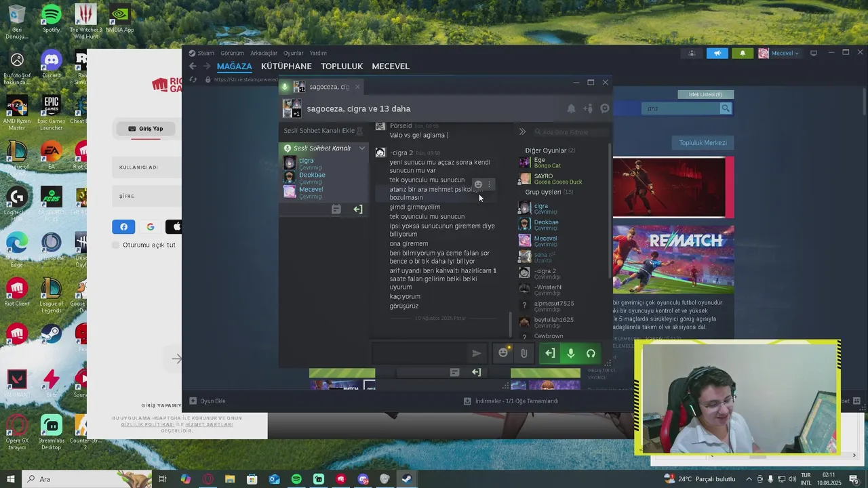The height and width of the screenshot is (488, 868).
Task: Open İndirmeler downloads status
Action: [511, 401]
